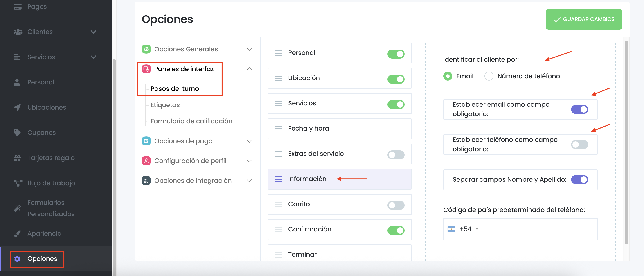Open Formularios Personalizados in sidebar
The image size is (644, 276).
point(51,208)
